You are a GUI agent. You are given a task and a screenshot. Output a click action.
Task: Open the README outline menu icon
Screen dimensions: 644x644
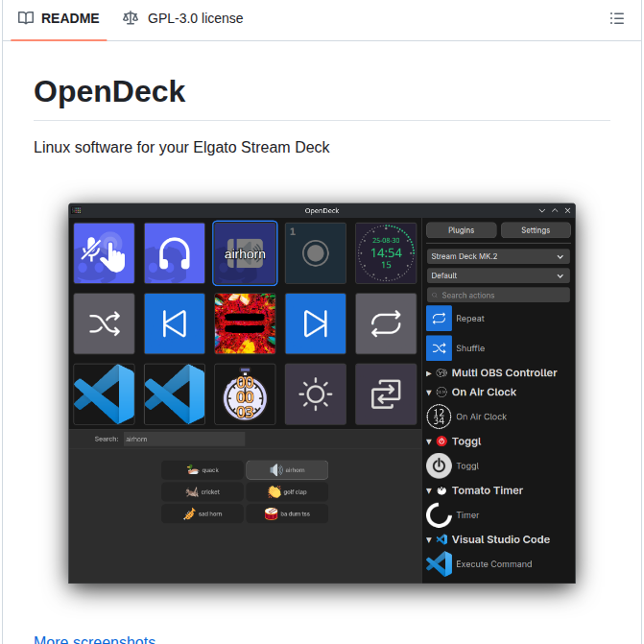click(x=616, y=18)
